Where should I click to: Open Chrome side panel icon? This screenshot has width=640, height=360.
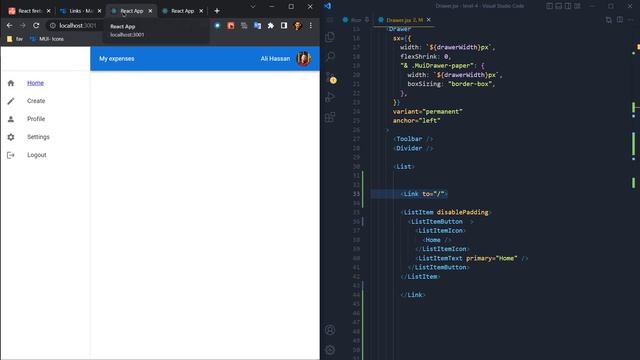pyautogui.click(x=284, y=25)
